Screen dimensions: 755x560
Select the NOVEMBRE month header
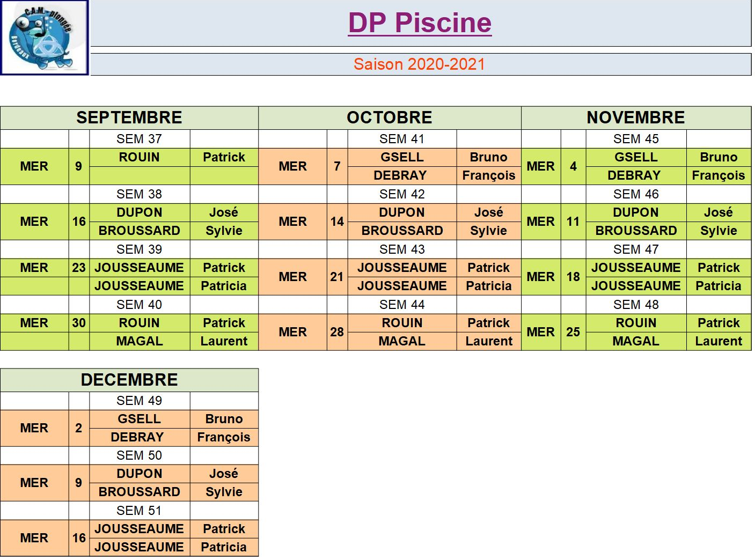pos(636,117)
